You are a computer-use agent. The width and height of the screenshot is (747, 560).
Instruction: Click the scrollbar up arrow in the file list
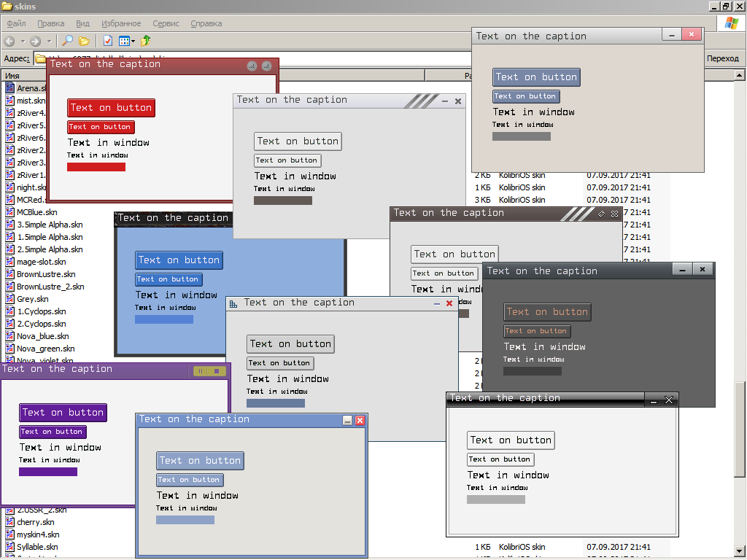pos(739,75)
